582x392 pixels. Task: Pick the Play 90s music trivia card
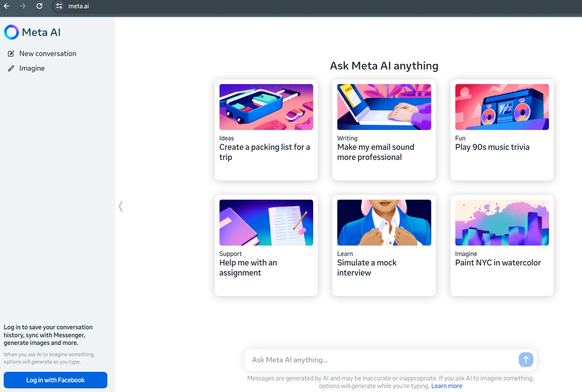pos(502,130)
